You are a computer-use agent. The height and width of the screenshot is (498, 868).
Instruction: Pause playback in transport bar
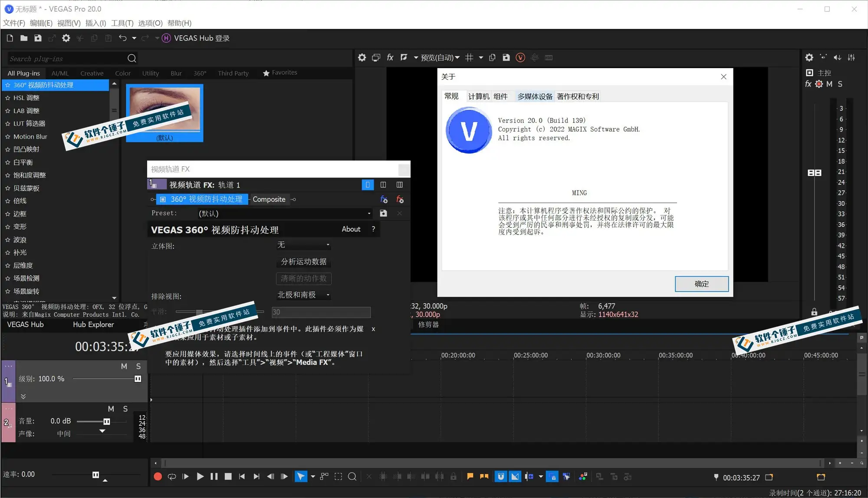(x=214, y=476)
